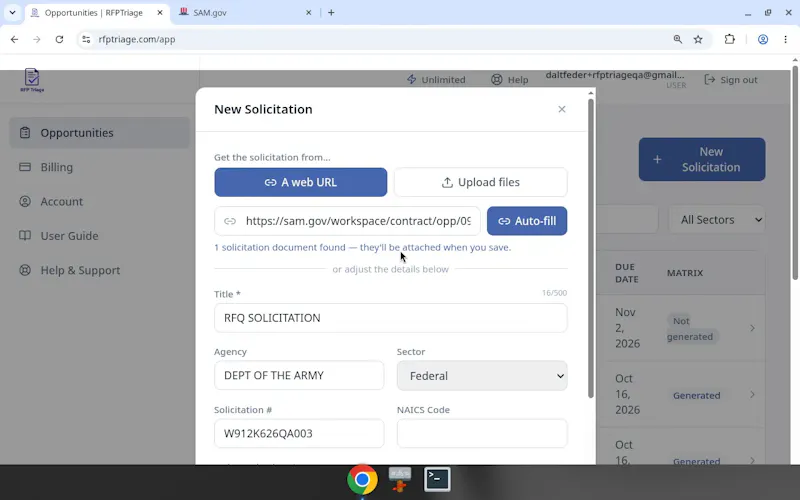Click the address bar URL
The image size is (800, 500).
tap(137, 39)
